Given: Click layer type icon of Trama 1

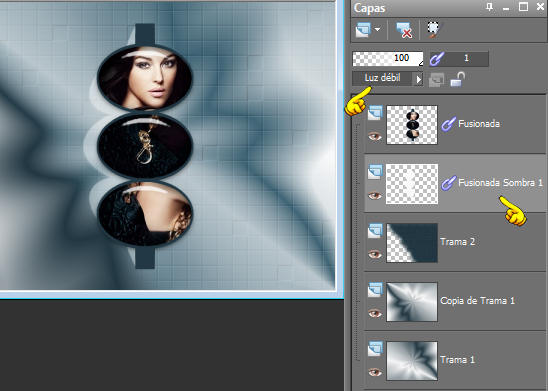Looking at the screenshot, I should pyautogui.click(x=375, y=349).
